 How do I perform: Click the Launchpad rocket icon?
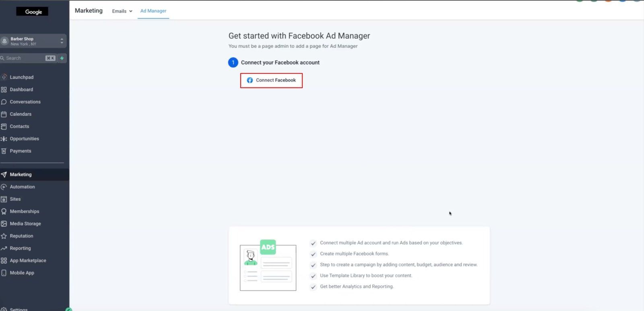4,77
